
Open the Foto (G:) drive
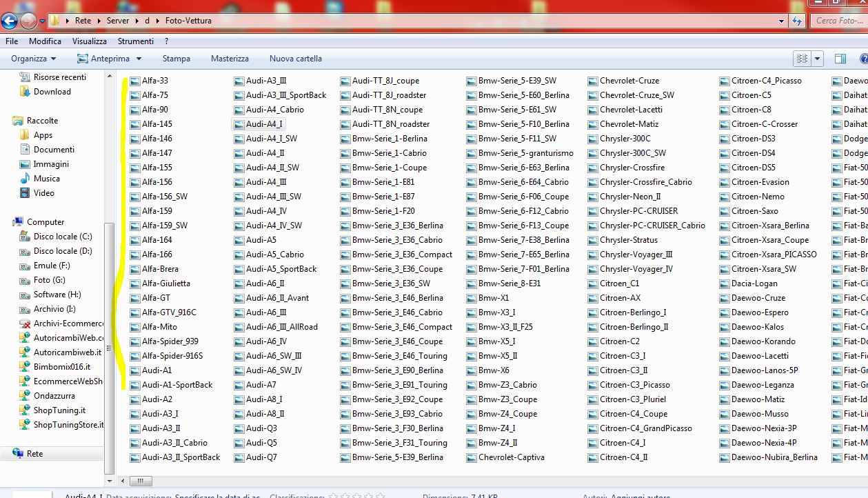click(50, 280)
